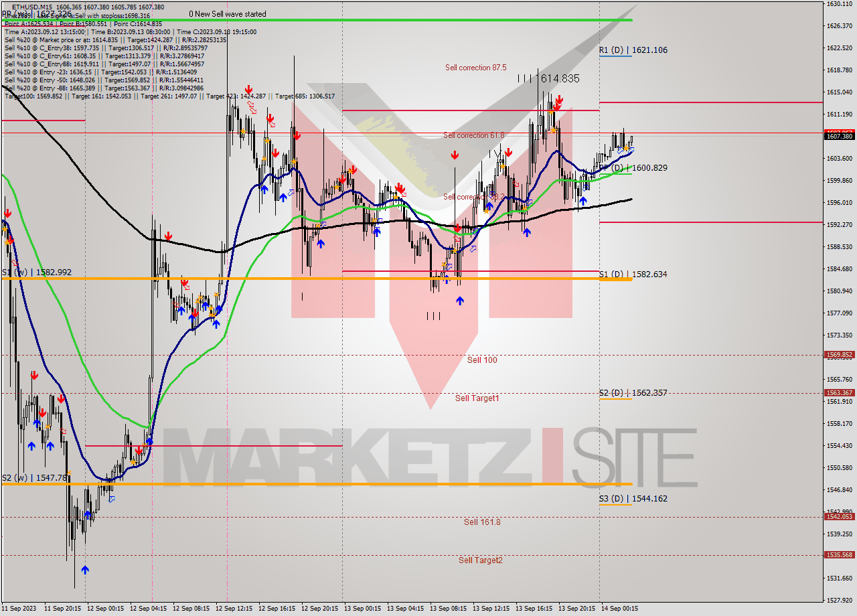Click the '13 Sep 00:15' time label
Image resolution: width=857 pixels, height=616 pixels.
pos(363,609)
